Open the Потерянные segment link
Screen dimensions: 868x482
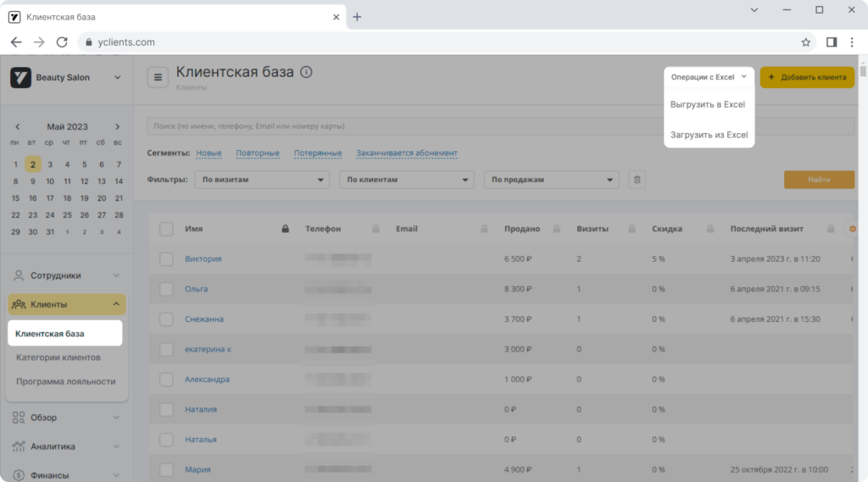point(318,153)
